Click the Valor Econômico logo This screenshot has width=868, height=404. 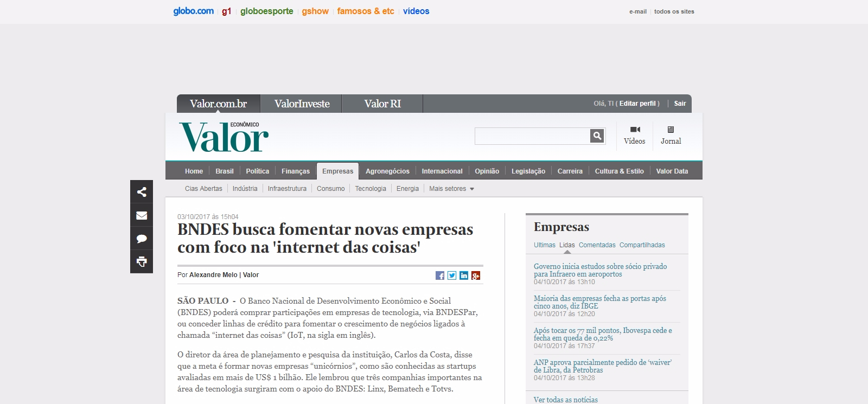[224, 137]
